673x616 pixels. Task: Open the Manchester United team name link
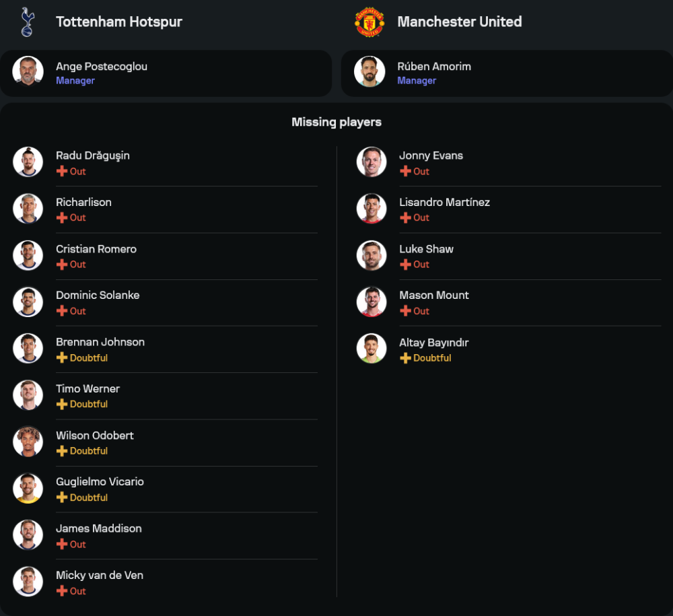tap(460, 22)
